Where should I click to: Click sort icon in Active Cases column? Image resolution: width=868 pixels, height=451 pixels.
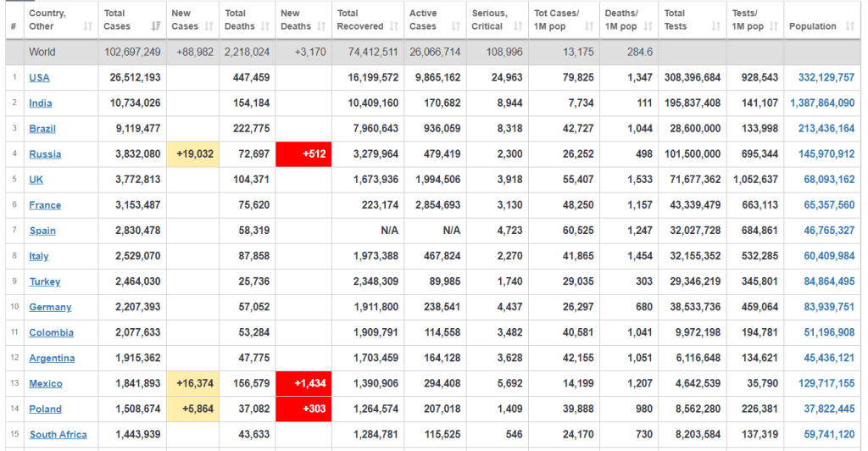coord(456,27)
